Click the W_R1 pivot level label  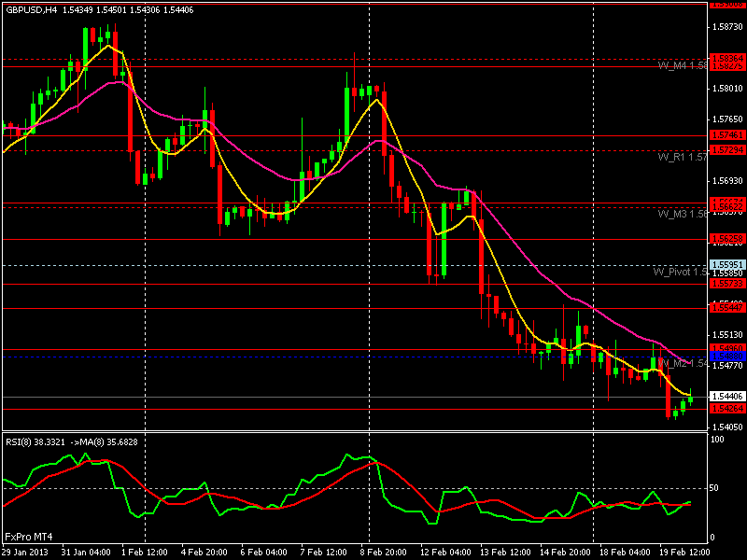683,157
